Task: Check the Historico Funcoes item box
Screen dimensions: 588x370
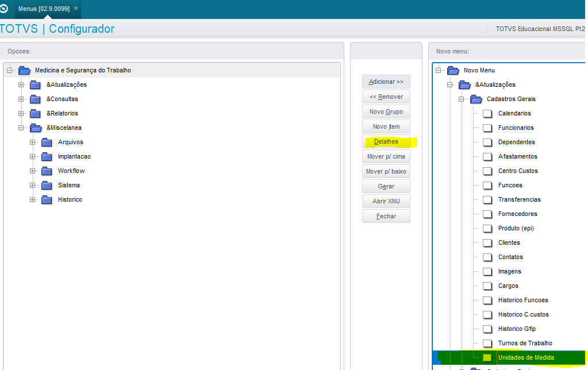Action: point(487,300)
